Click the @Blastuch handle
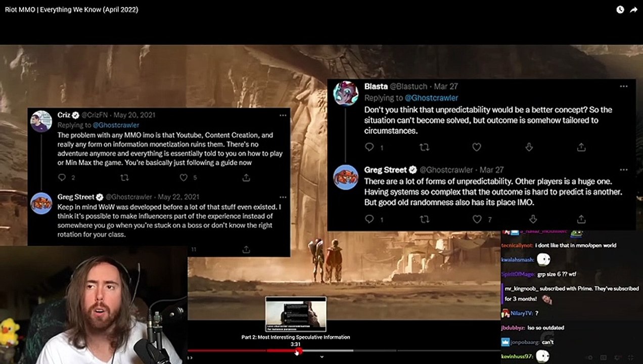 coord(408,86)
